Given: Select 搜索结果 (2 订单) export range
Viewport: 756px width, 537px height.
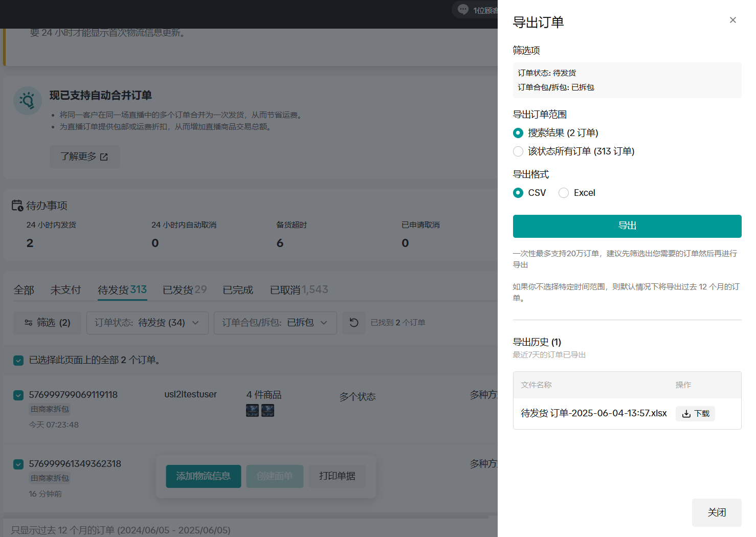Looking at the screenshot, I should coord(518,133).
